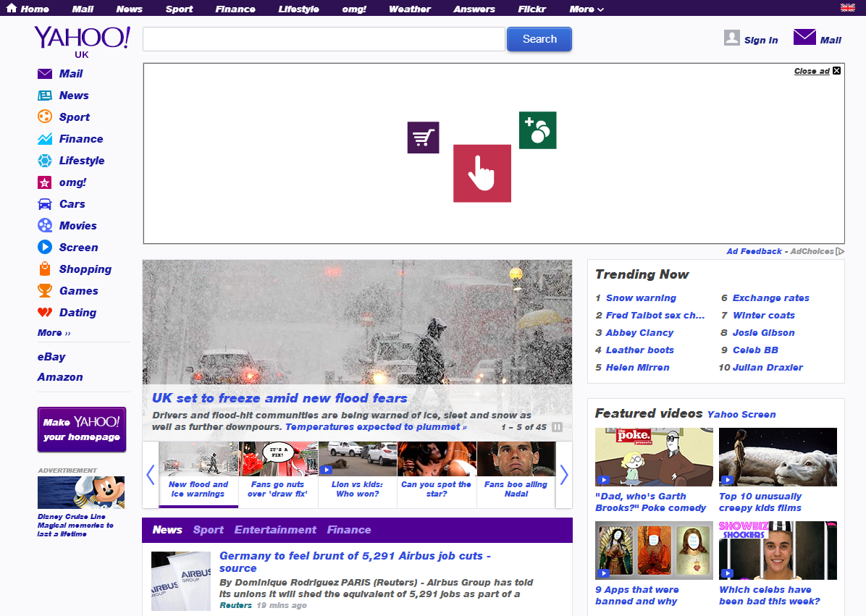Open trending topic Julian Draxler

(768, 368)
